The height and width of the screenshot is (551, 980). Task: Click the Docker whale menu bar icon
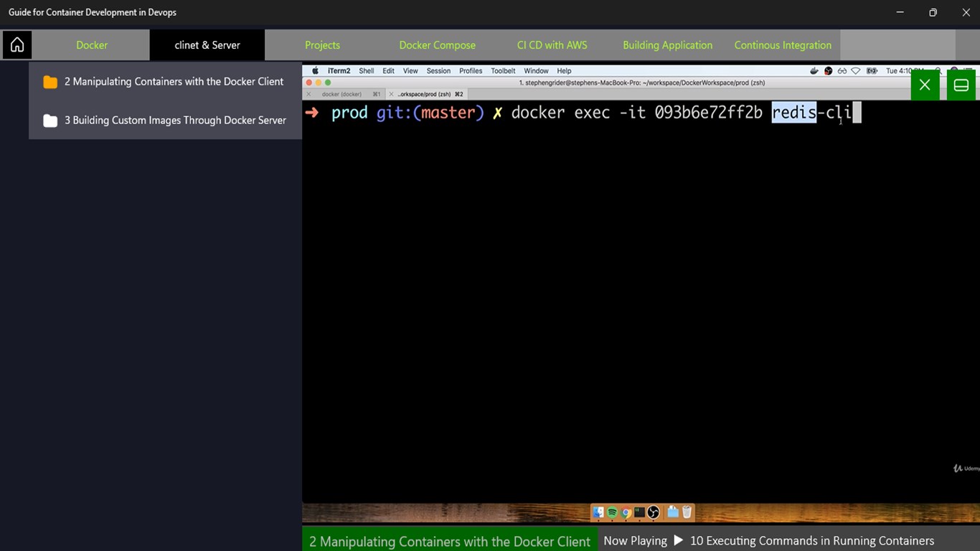814,71
